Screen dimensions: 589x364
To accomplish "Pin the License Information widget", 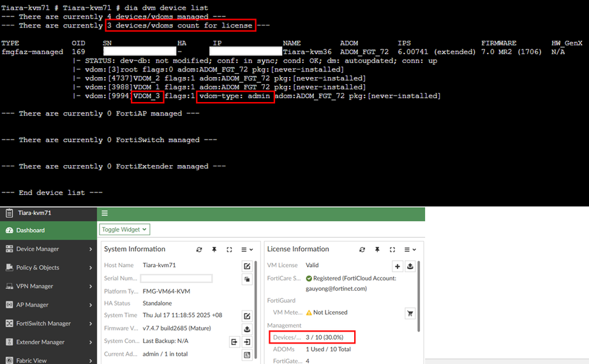I will [377, 249].
